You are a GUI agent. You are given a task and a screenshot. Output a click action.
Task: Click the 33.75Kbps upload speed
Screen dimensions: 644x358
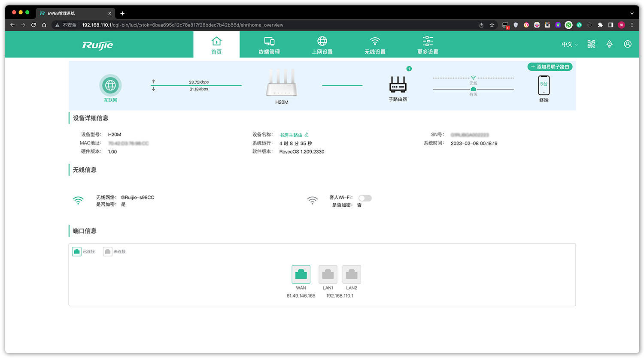tap(199, 82)
